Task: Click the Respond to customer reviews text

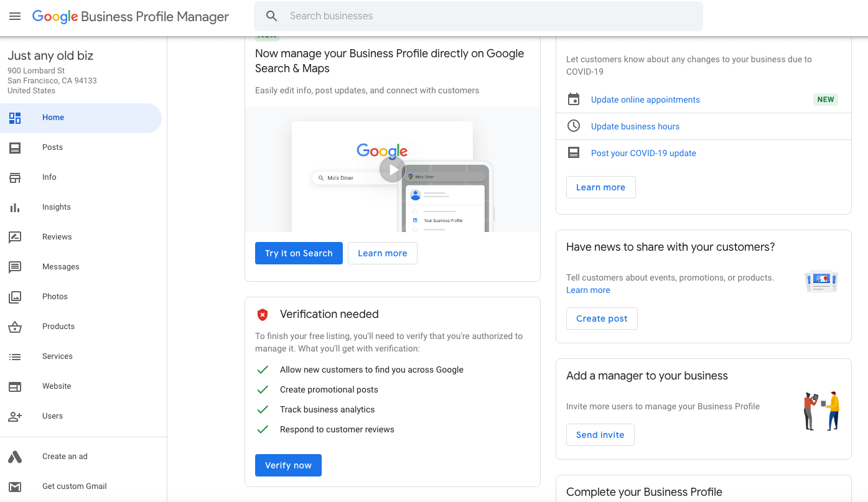Action: (337, 429)
